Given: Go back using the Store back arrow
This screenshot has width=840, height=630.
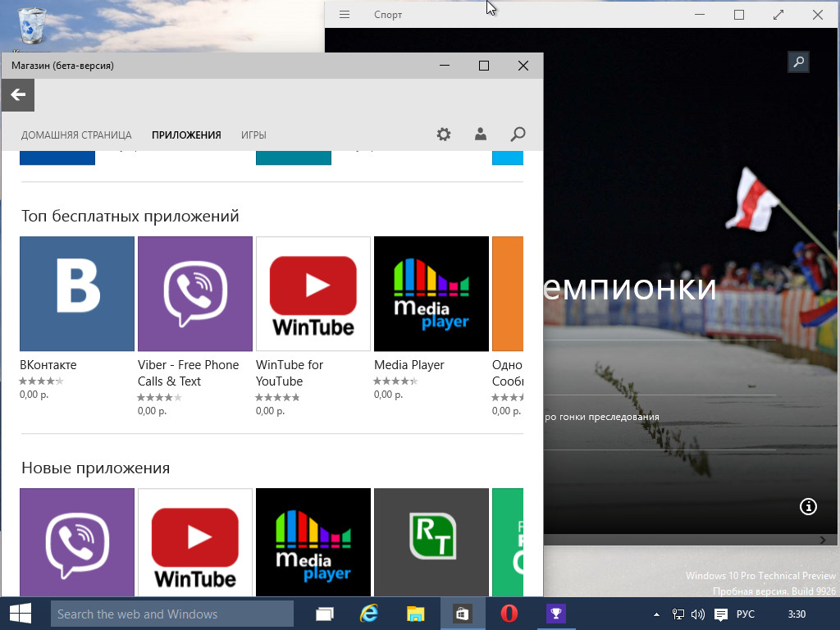Looking at the screenshot, I should coord(18,95).
